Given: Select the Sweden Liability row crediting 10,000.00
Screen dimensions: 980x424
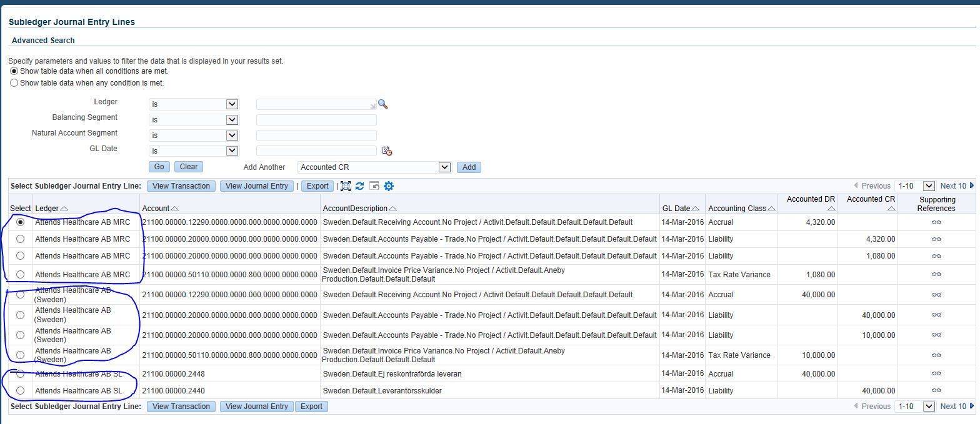Looking at the screenshot, I should pyautogui.click(x=20, y=335).
